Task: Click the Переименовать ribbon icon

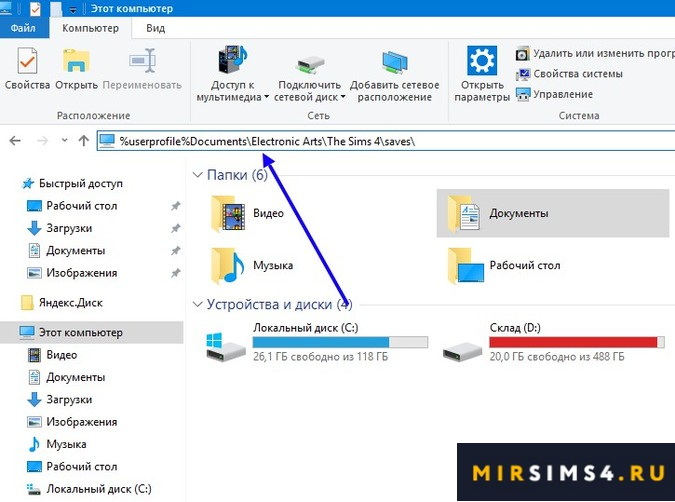Action: pyautogui.click(x=142, y=61)
